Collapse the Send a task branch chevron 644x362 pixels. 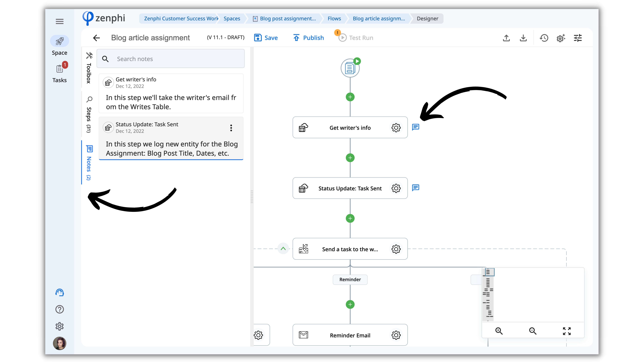tap(283, 249)
